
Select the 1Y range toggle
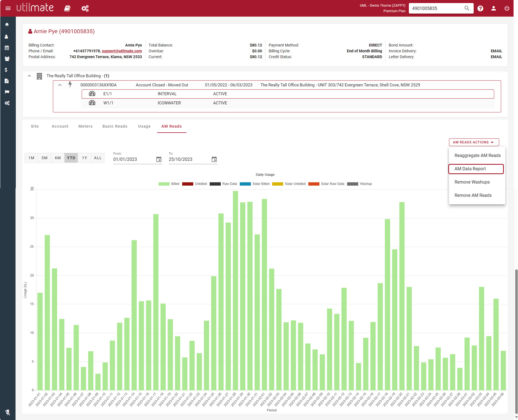84,158
